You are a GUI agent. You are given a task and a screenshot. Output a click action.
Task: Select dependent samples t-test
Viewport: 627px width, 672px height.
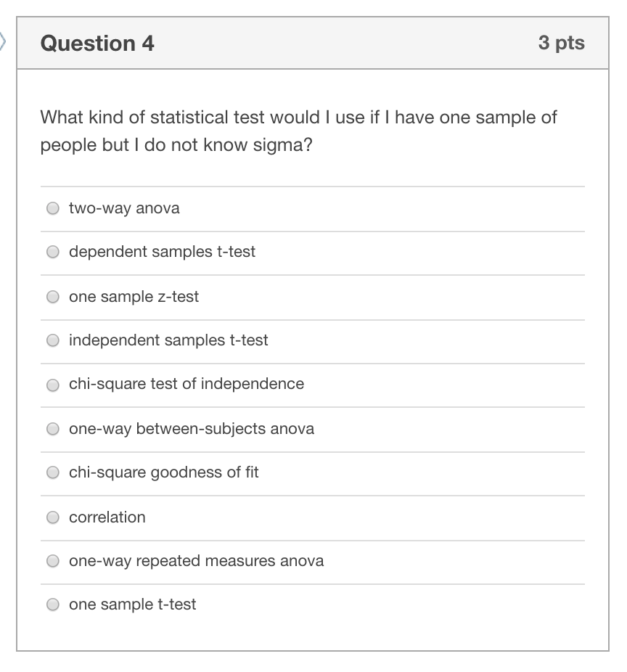click(52, 252)
